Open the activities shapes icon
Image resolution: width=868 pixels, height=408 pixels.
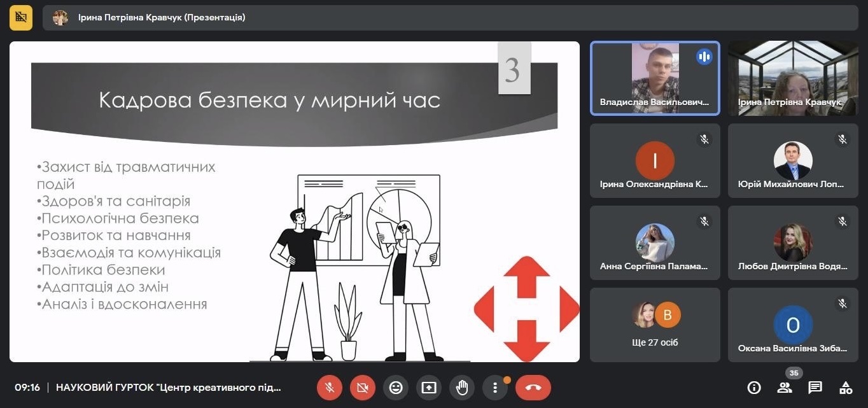click(846, 388)
